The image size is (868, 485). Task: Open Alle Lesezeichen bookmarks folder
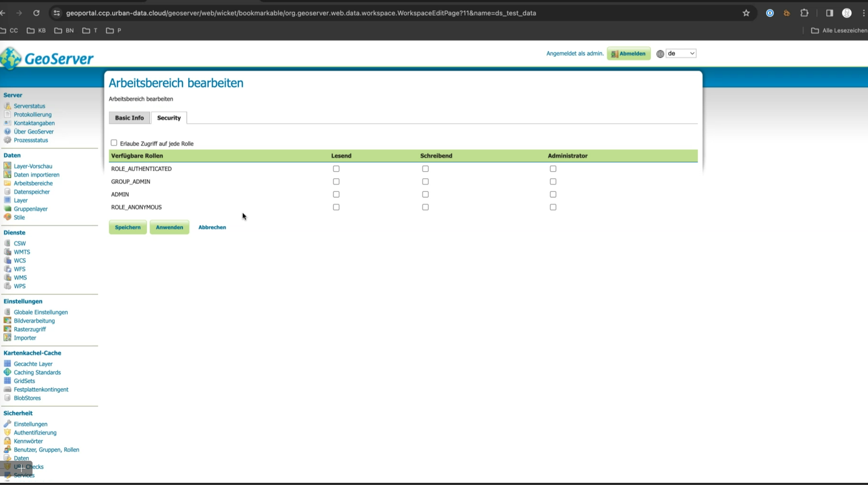tap(839, 30)
